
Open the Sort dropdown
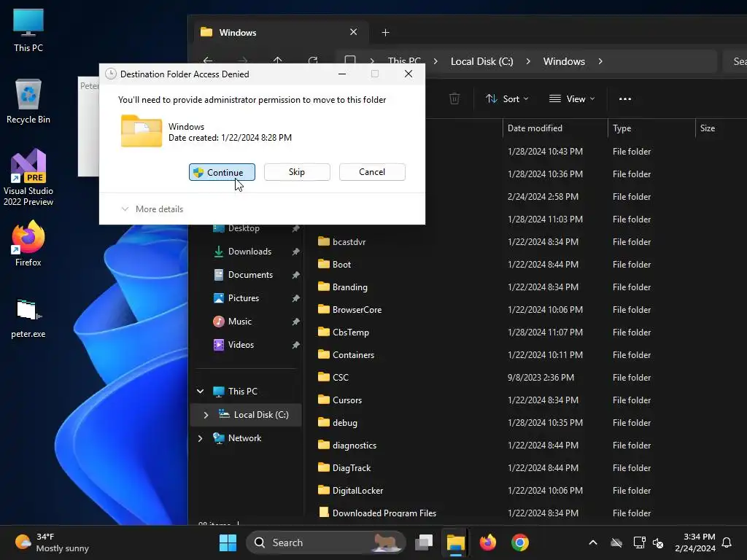pos(507,98)
